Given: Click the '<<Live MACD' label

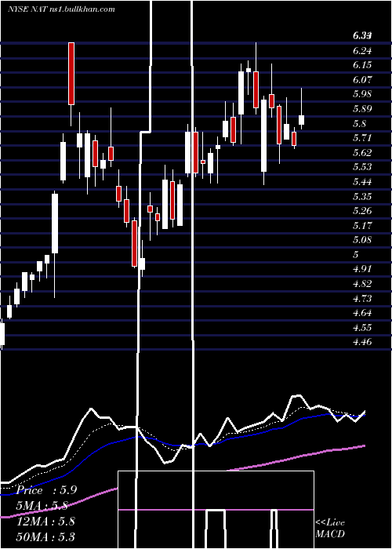Looking at the screenshot, I should point(330,529).
